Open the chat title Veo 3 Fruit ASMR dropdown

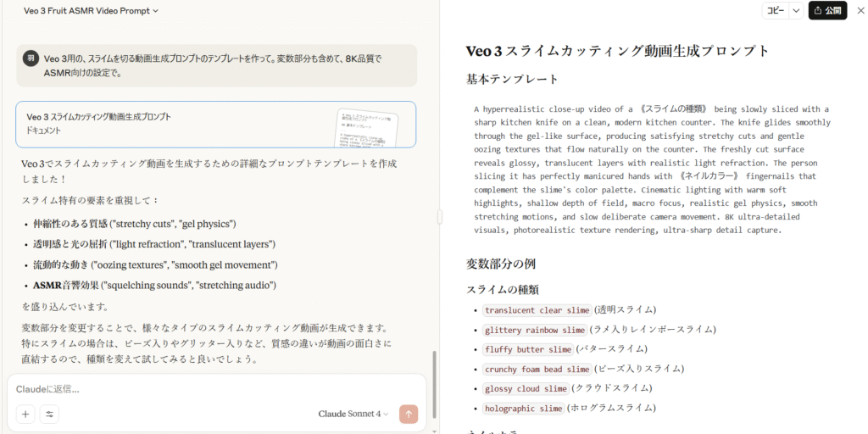pyautogui.click(x=92, y=10)
